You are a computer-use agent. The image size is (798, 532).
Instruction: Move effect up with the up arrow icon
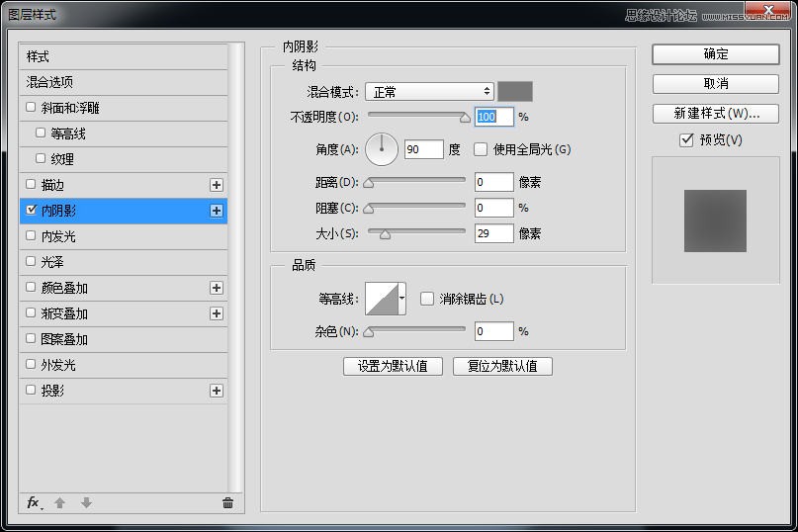59,503
